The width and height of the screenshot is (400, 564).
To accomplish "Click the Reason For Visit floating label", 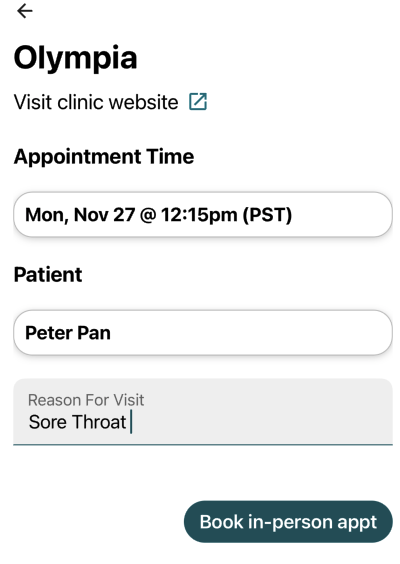I will pyautogui.click(x=86, y=400).
